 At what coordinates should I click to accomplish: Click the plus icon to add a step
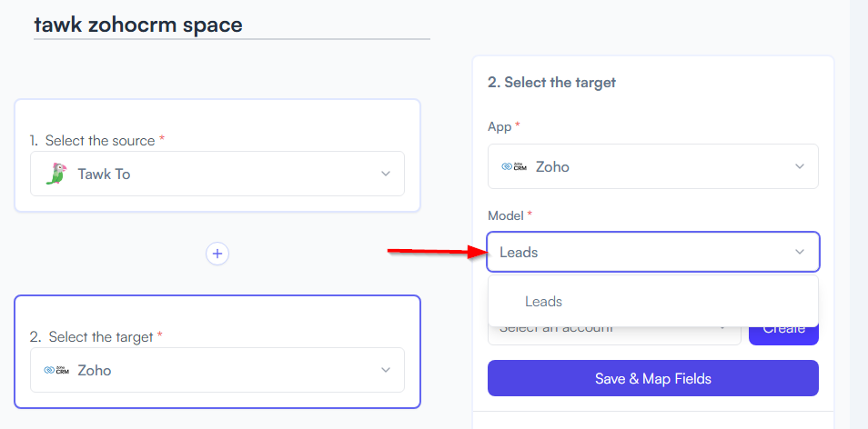point(217,254)
